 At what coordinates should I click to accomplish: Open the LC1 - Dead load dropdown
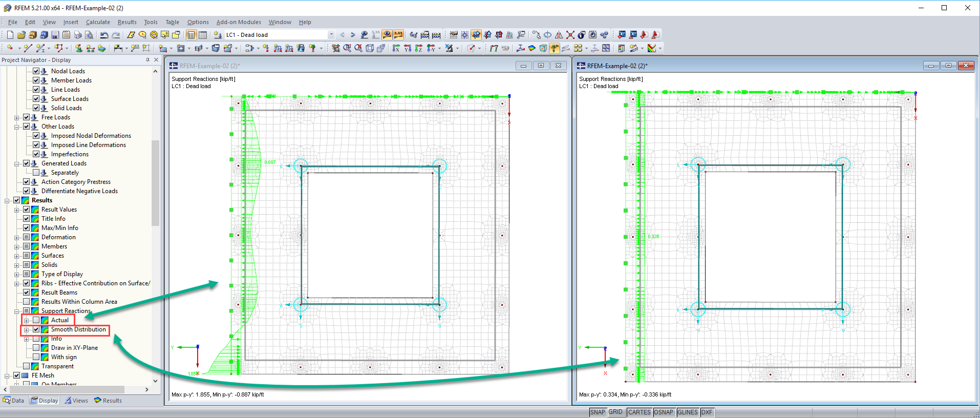[331, 35]
